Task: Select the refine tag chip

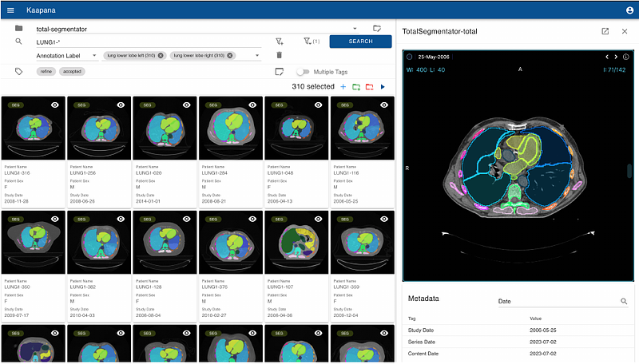Action: tap(46, 72)
